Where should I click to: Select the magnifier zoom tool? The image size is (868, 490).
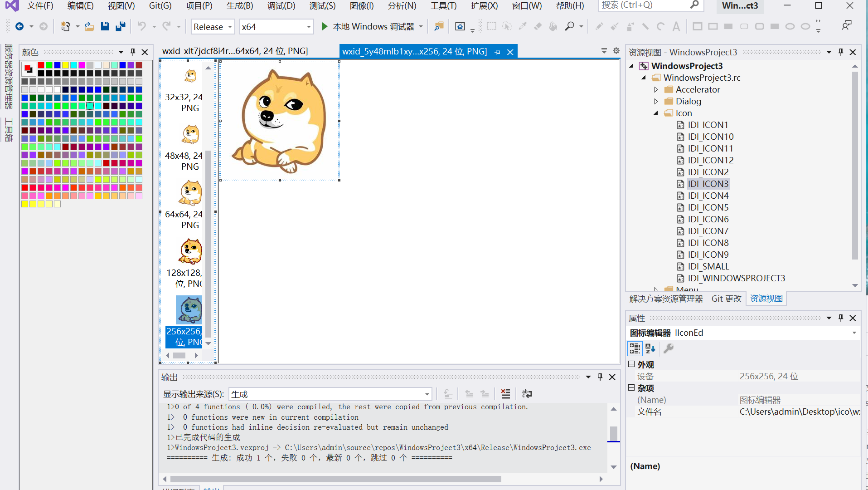(x=569, y=27)
